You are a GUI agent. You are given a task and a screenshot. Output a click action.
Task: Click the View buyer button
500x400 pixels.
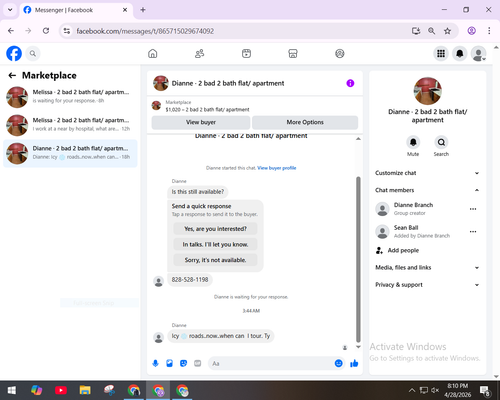[x=201, y=122]
